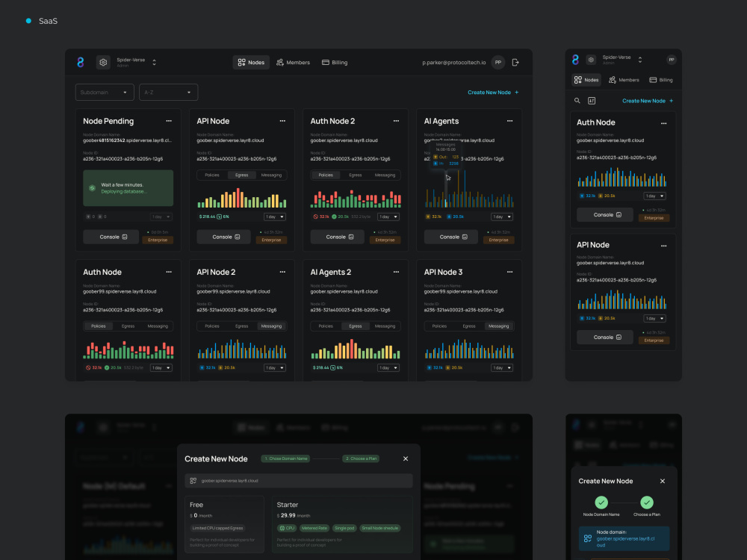The width and height of the screenshot is (747, 560).
Task: Select Egress toggle on main dashboard Auth Node card
Action: [128, 326]
